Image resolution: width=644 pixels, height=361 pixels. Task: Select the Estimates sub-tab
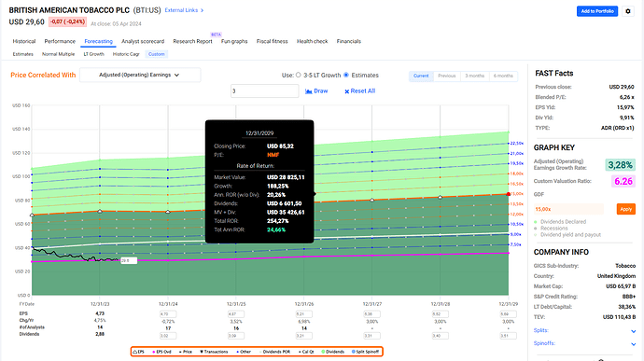pyautogui.click(x=23, y=54)
